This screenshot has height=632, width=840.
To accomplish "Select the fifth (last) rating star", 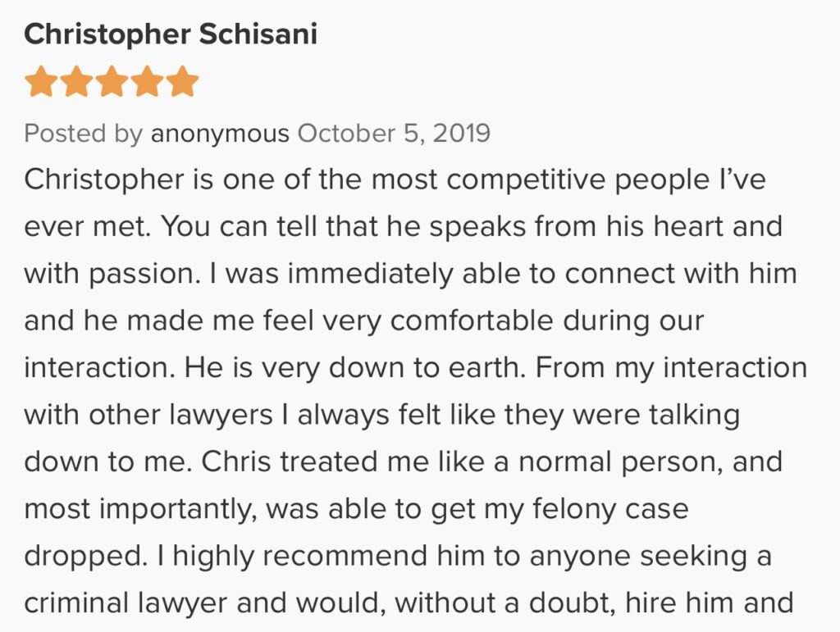I will click(182, 83).
